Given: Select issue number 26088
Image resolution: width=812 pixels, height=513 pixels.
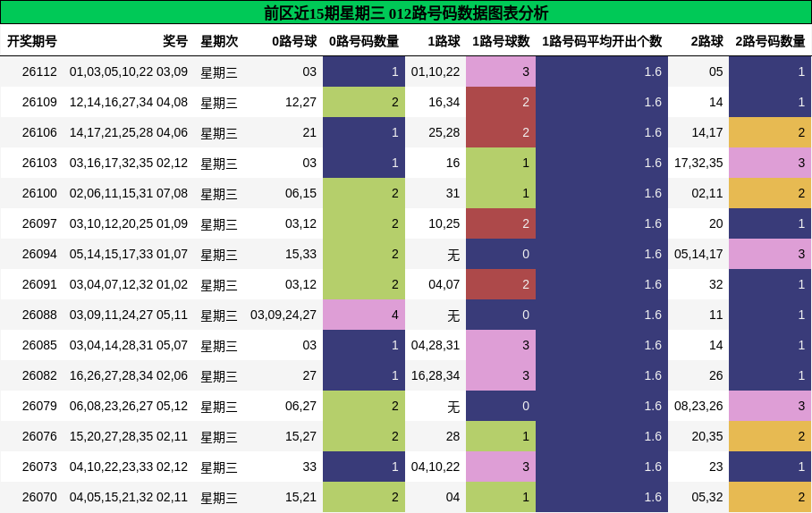Looking at the screenshot, I should pyautogui.click(x=39, y=315).
